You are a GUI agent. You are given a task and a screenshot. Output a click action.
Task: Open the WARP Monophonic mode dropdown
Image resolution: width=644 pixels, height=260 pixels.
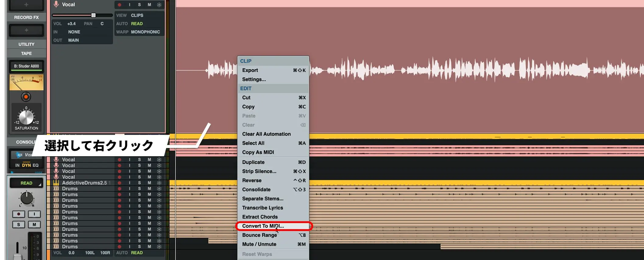(x=145, y=32)
